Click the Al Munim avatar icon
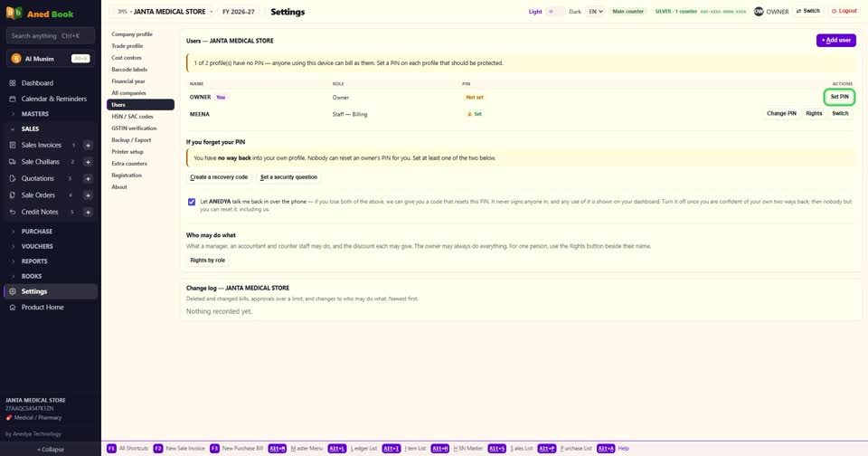 [x=16, y=58]
